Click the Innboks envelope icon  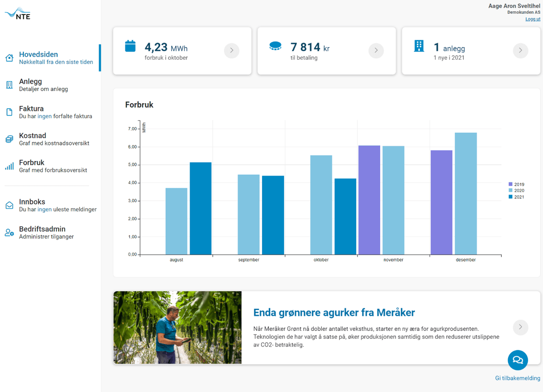(9, 206)
